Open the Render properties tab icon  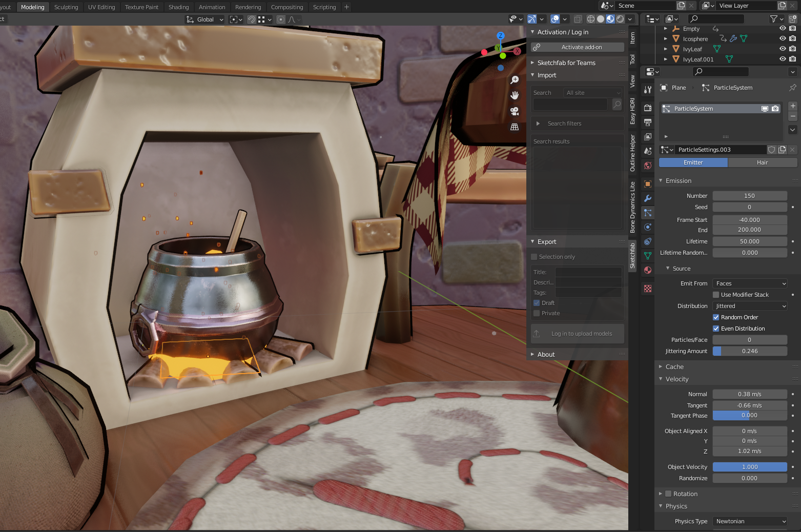pyautogui.click(x=648, y=108)
